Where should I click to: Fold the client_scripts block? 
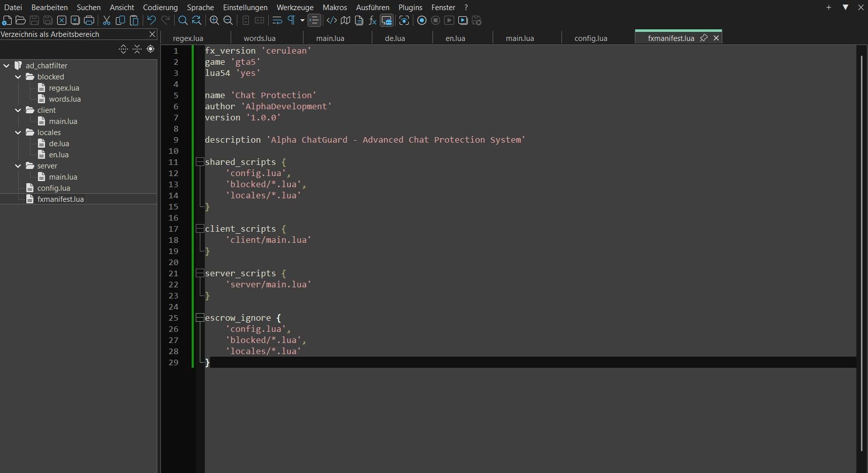pyautogui.click(x=200, y=229)
